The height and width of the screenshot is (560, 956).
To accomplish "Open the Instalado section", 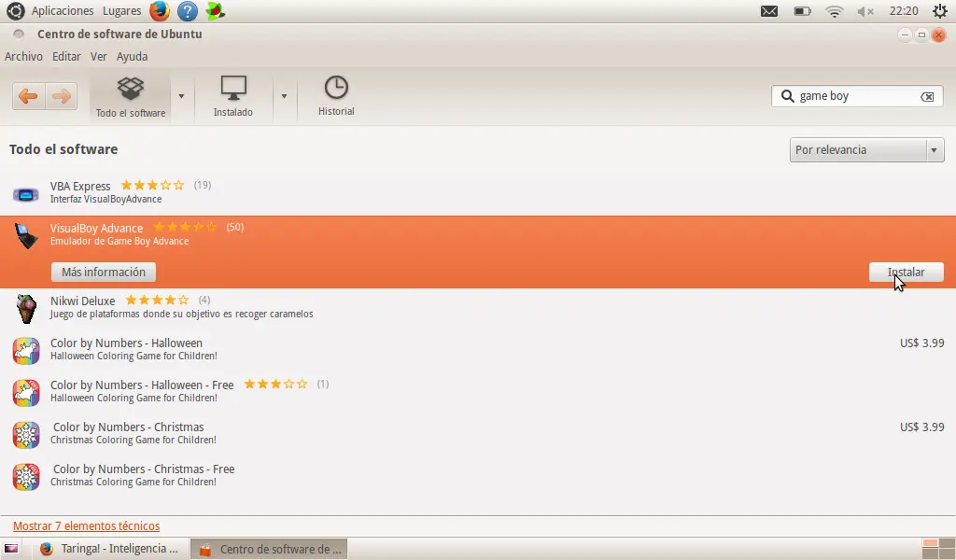I will click(x=232, y=96).
